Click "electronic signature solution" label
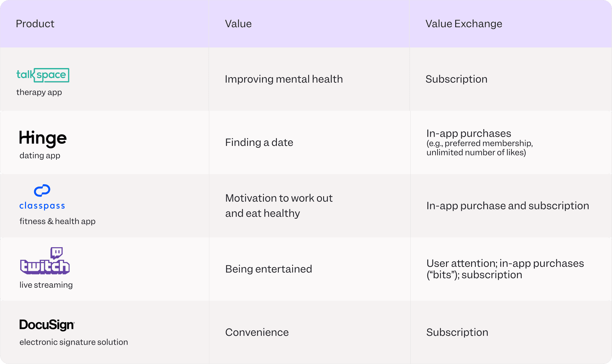 [73, 342]
